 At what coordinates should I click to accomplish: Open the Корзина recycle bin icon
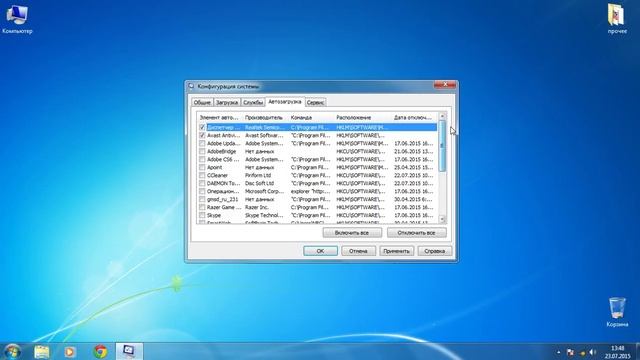coord(617,312)
